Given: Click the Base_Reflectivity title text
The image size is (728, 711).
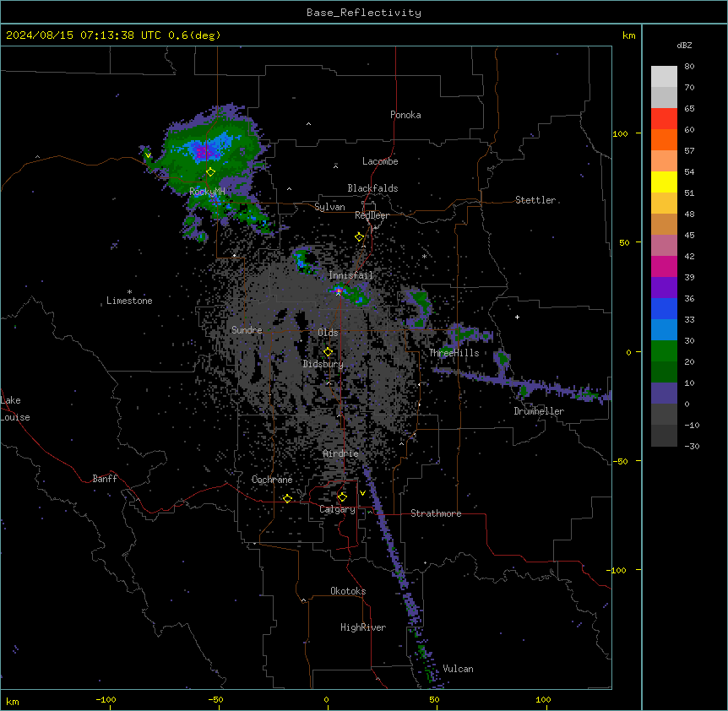Looking at the screenshot, I should pyautogui.click(x=364, y=13).
